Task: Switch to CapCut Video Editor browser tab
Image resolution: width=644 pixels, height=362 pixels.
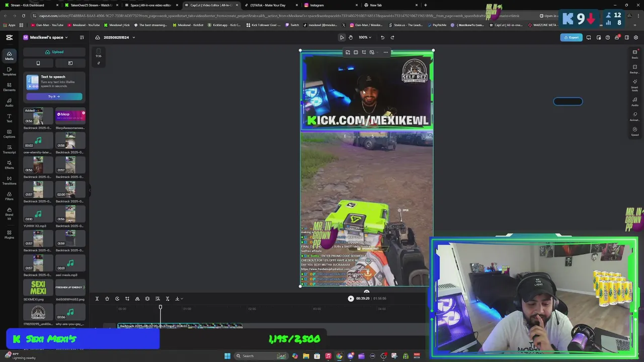Action: 211,5
